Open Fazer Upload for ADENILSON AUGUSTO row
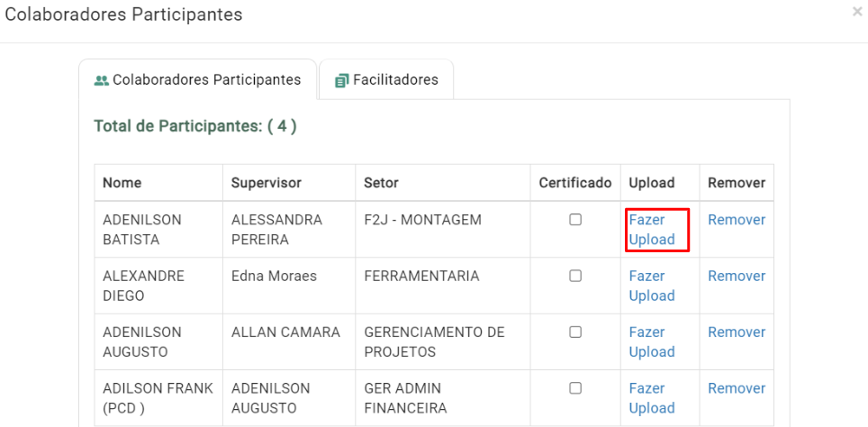The height and width of the screenshot is (427, 868). 652,341
